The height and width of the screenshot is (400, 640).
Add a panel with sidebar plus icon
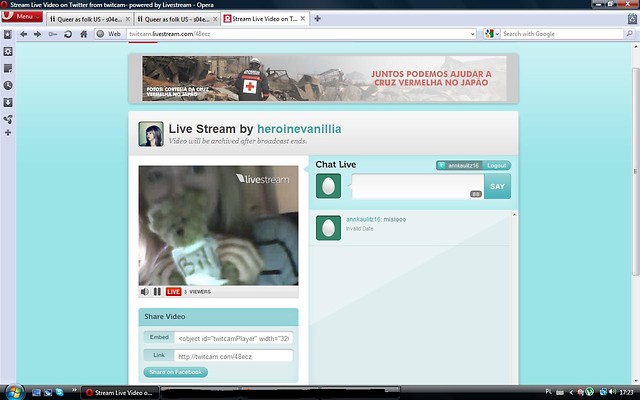point(8,133)
